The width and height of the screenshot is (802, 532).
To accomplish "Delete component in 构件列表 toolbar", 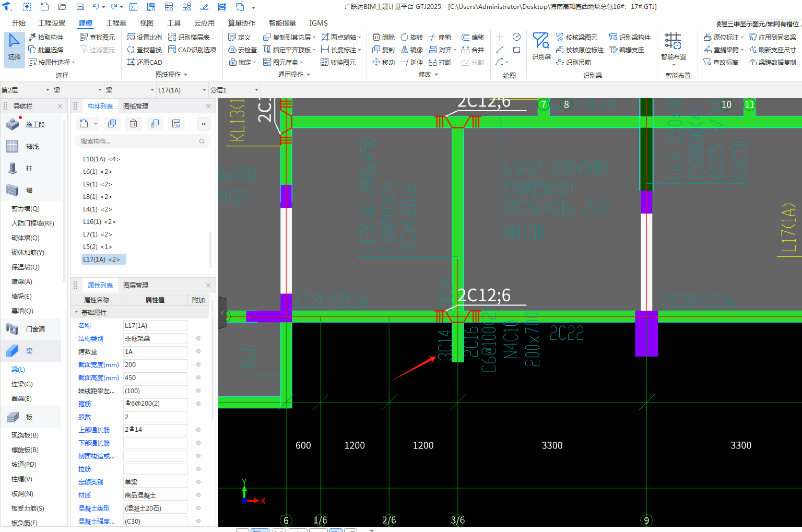I will 134,124.
